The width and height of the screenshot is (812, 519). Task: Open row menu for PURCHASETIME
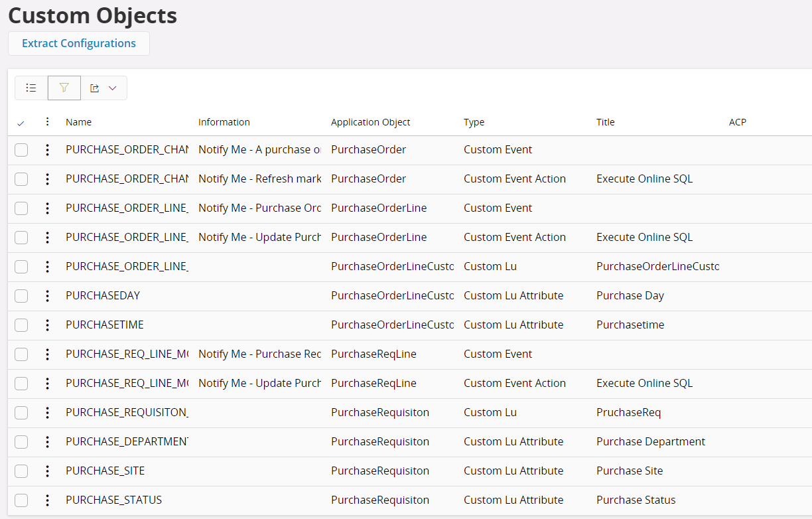47,325
